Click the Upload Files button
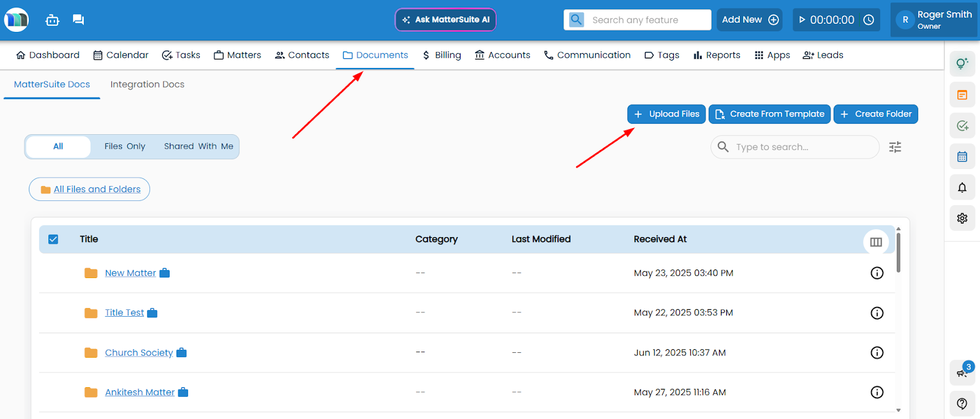This screenshot has width=980, height=419. [666, 114]
